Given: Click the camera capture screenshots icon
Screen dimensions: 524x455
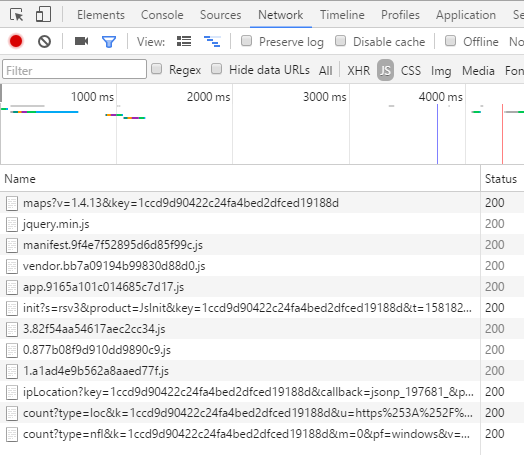Looking at the screenshot, I should 81,41.
